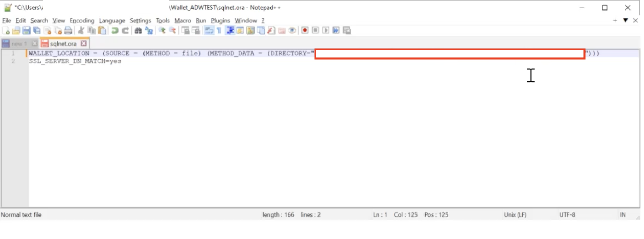Viewport: 644px width, 239px height.
Task: Run macro multiple times icon
Action: tap(336, 30)
